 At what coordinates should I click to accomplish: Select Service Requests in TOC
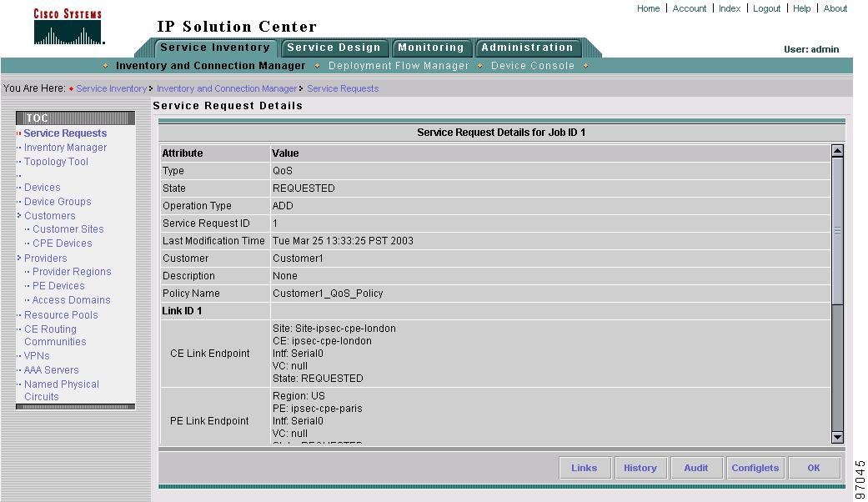(65, 133)
